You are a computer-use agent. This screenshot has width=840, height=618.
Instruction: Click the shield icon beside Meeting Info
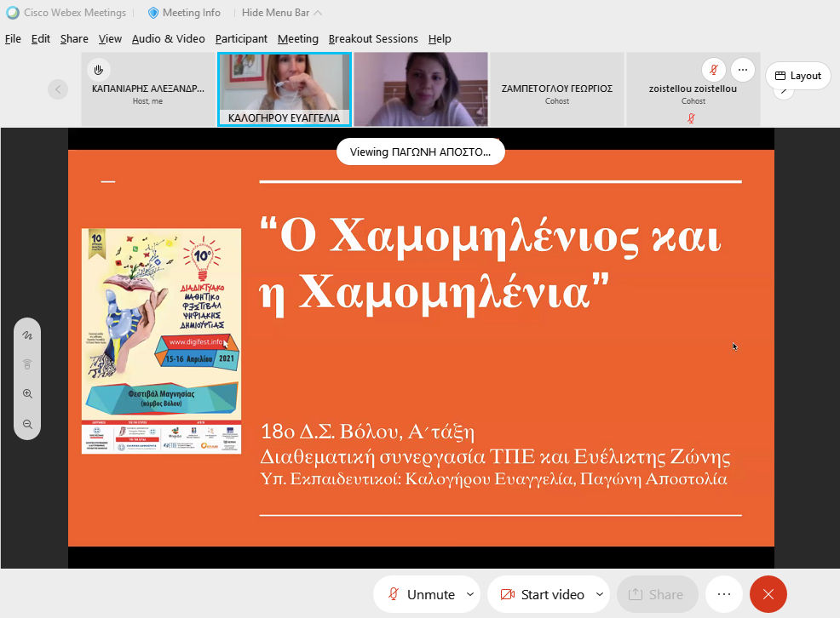pos(153,13)
